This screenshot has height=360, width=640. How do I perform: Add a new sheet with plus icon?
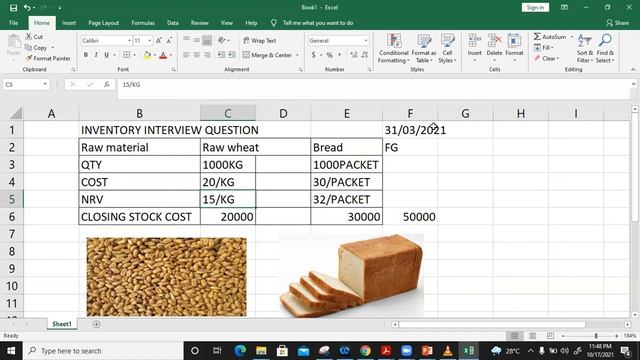[x=96, y=324]
